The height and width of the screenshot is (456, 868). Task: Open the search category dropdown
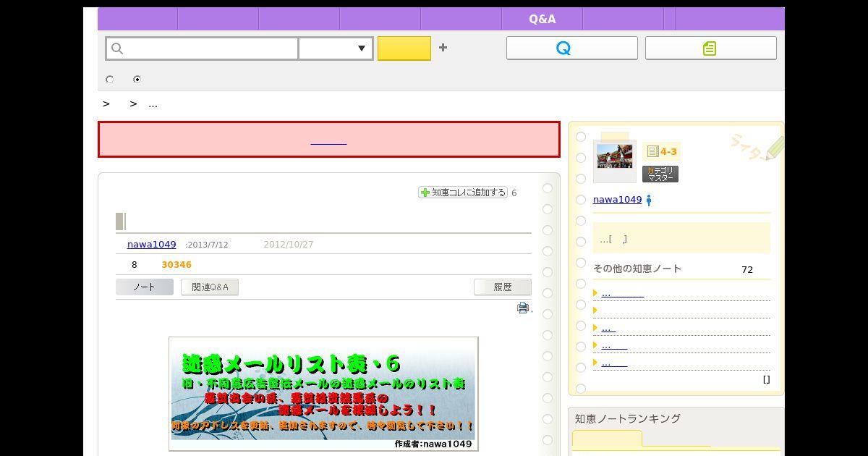point(336,48)
